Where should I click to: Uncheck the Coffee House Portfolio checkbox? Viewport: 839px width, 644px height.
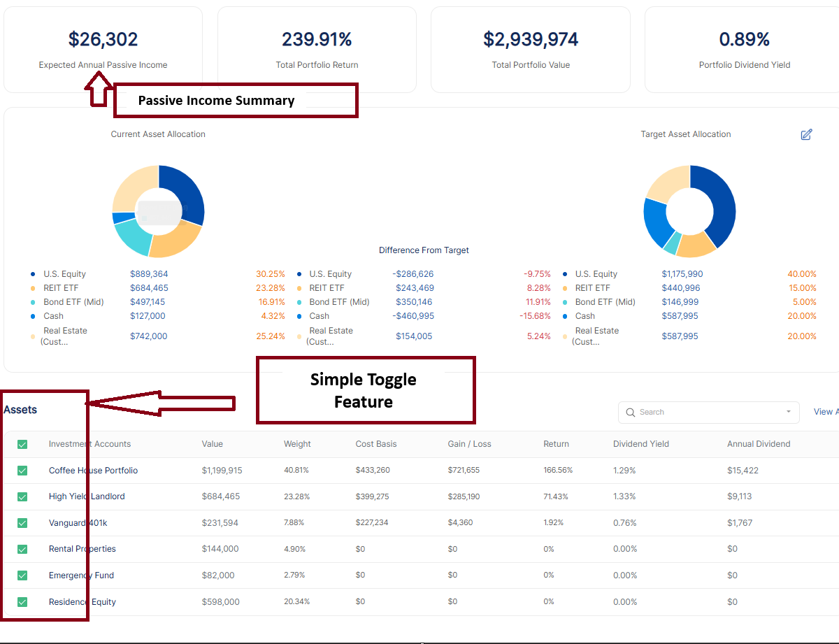[x=22, y=471]
